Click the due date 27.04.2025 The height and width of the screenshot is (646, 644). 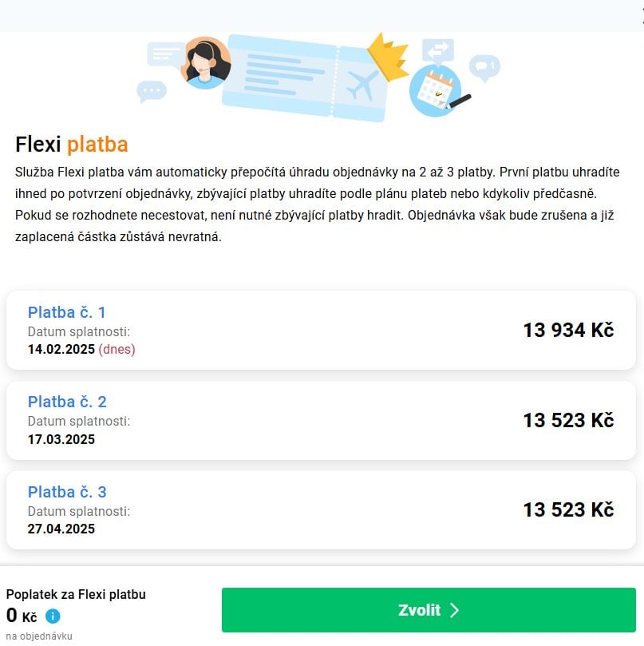(x=61, y=529)
